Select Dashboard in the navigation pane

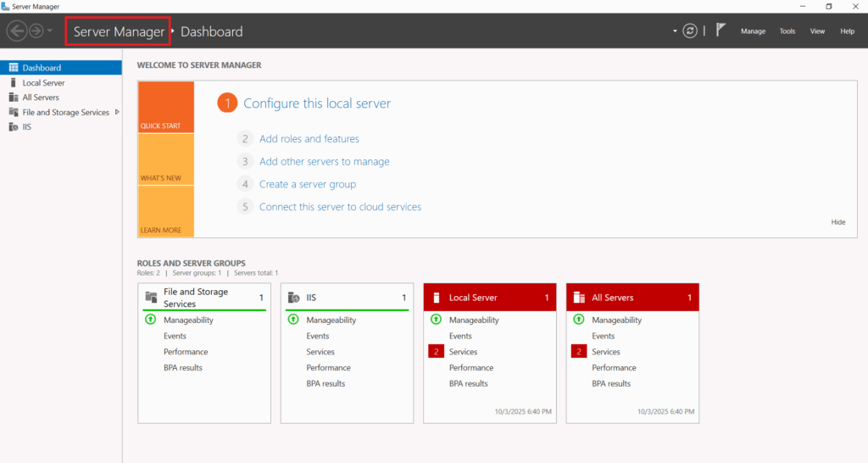42,68
